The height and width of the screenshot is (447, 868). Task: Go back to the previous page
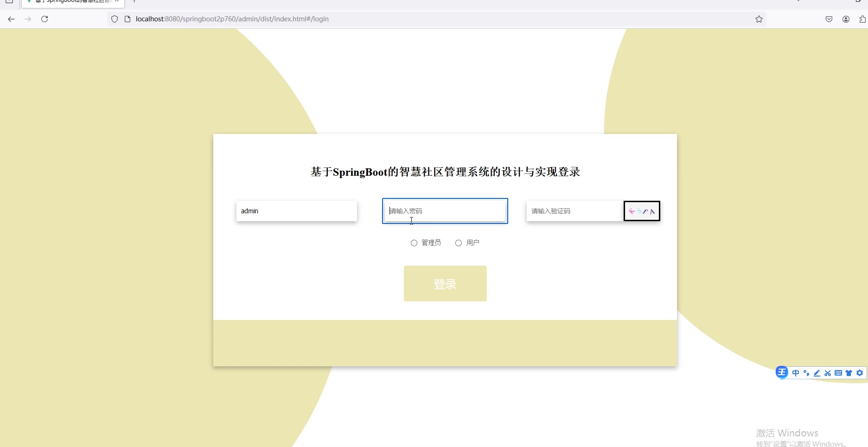(x=11, y=19)
